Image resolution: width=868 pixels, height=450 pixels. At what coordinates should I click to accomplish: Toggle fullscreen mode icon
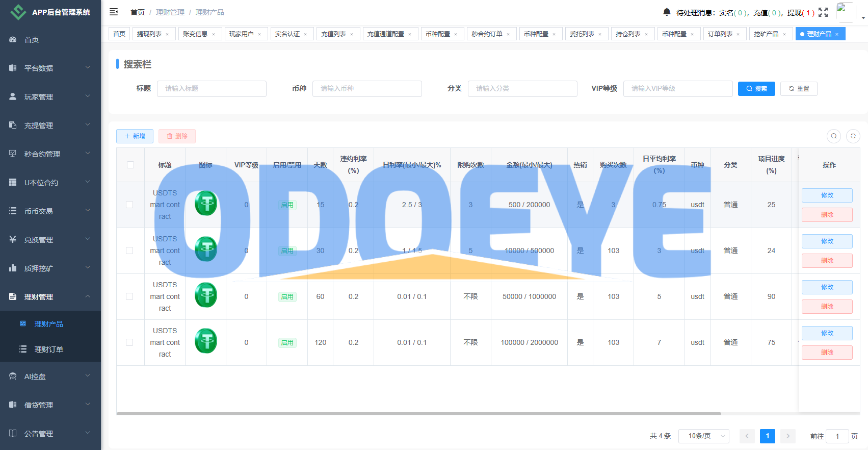coord(823,12)
